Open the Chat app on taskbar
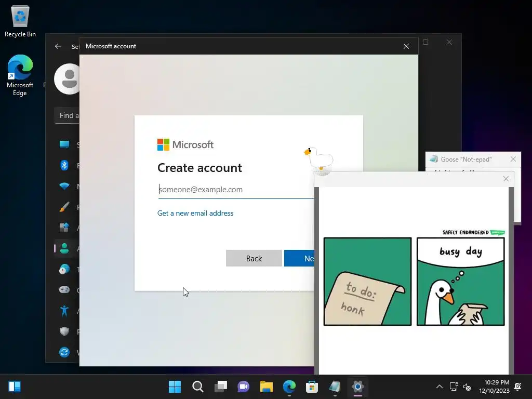The height and width of the screenshot is (399, 532). (x=243, y=387)
